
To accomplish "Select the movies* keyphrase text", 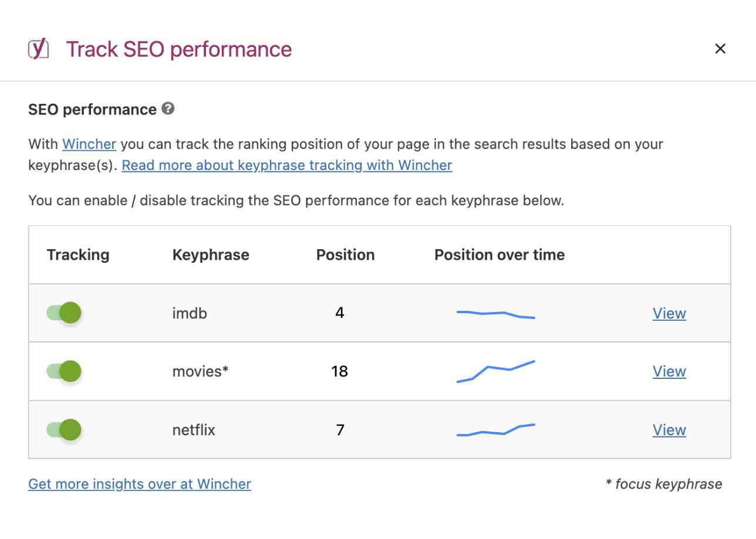I will pyautogui.click(x=200, y=371).
